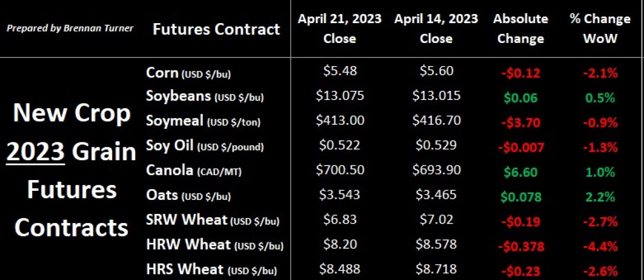Click the HRS Wheat contract label
The image size is (644, 280).
click(212, 269)
